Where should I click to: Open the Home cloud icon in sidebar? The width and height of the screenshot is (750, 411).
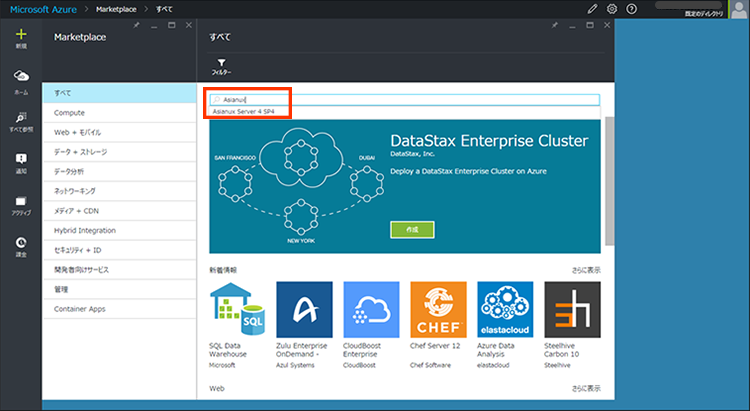pyautogui.click(x=21, y=79)
